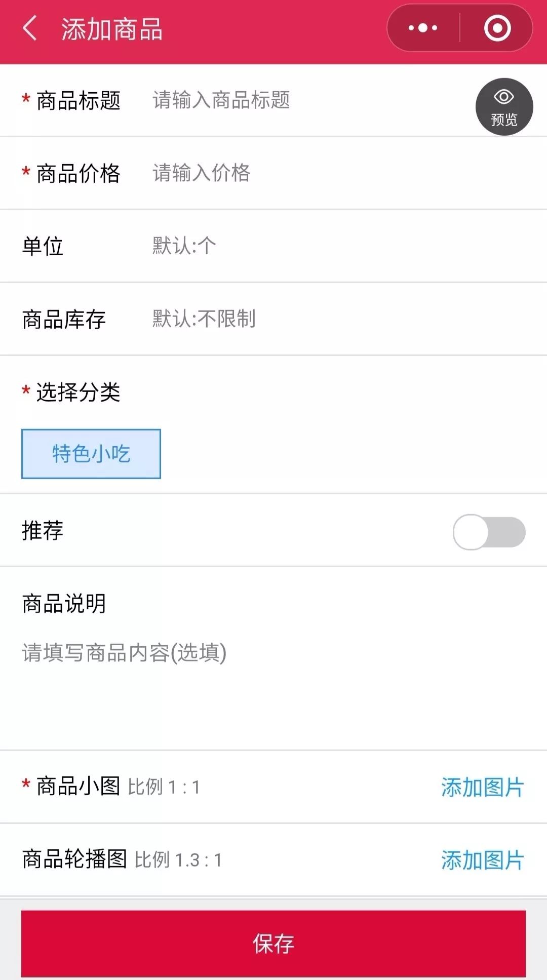Go back using the header arrow
This screenshot has height=980, width=547.
click(30, 28)
